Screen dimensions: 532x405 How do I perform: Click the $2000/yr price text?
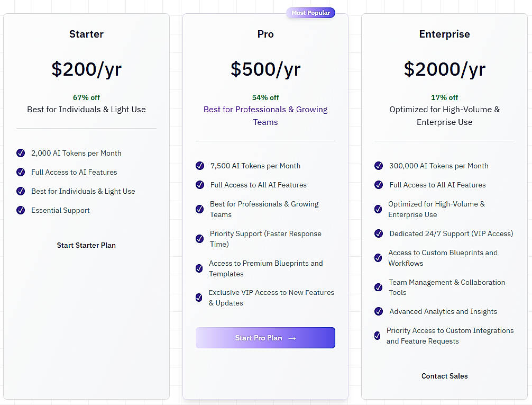pos(444,69)
